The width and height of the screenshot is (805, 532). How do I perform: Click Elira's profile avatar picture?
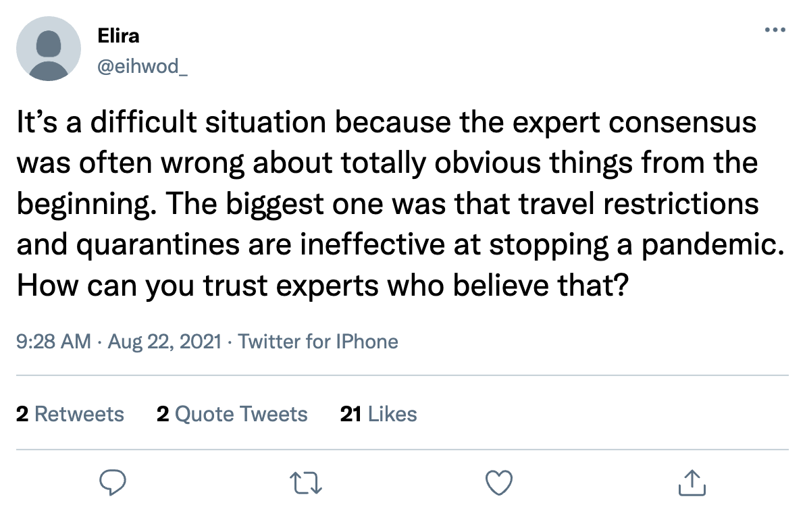point(48,49)
